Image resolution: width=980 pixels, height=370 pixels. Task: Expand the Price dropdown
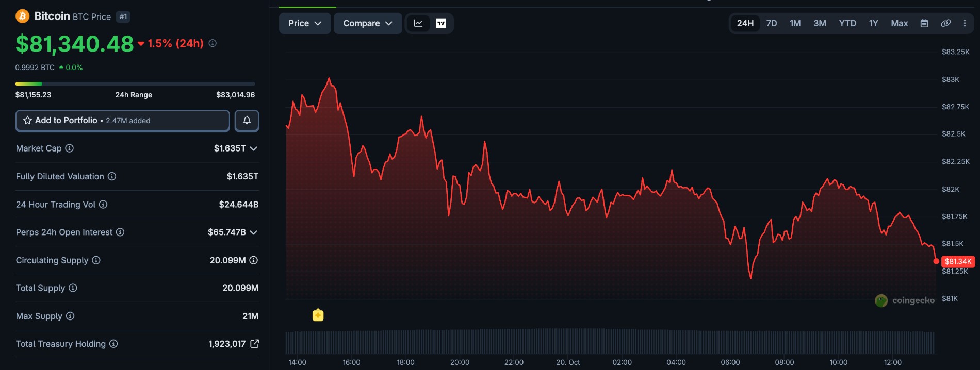coord(305,23)
